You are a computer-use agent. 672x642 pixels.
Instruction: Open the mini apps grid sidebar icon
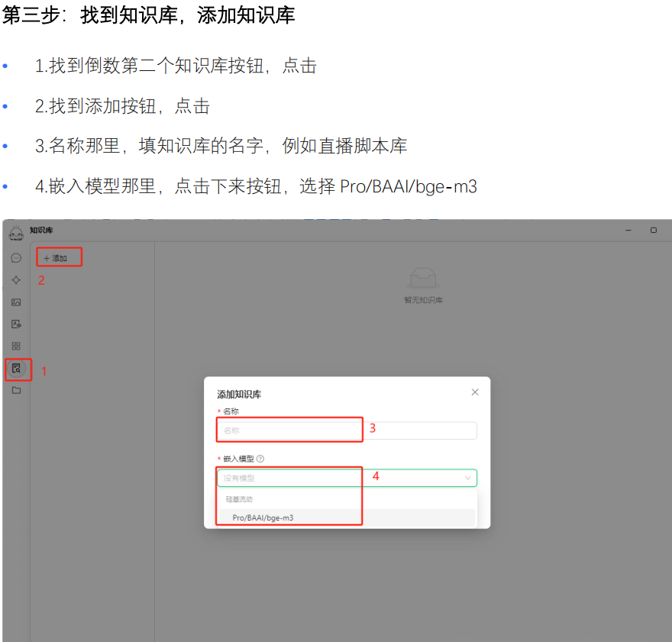pyautogui.click(x=16, y=346)
